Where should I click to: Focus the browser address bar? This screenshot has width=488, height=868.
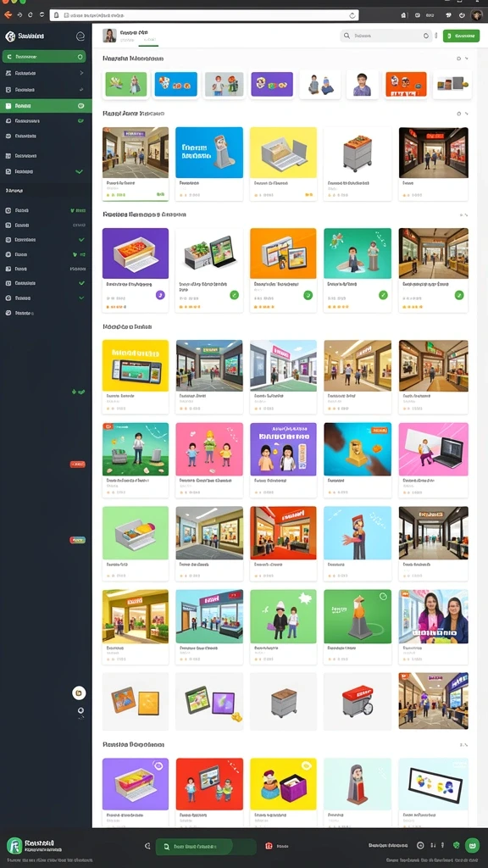coord(204,15)
